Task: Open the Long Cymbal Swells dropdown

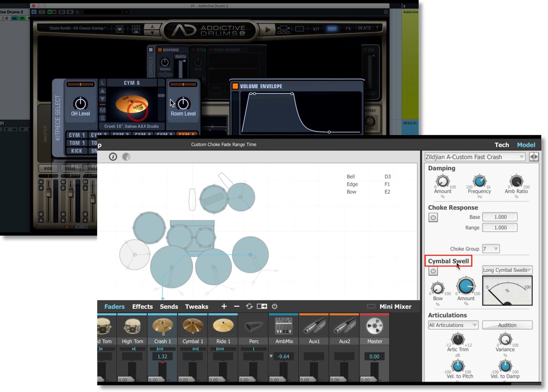Action: pos(507,270)
